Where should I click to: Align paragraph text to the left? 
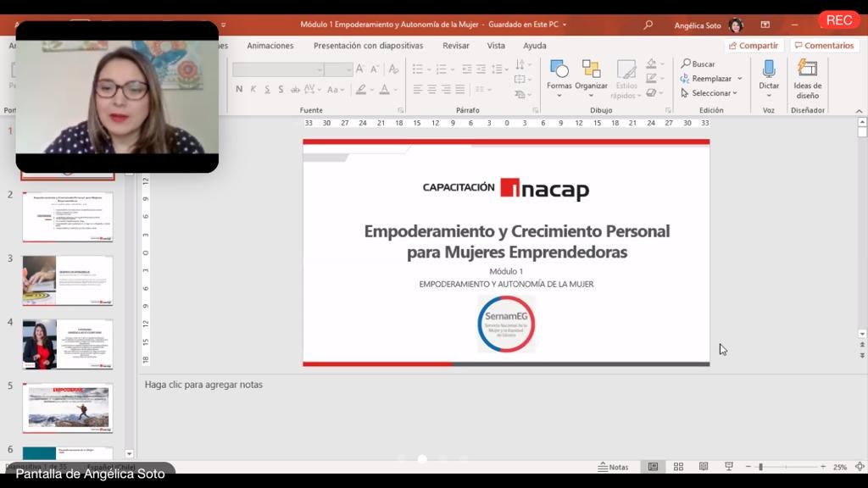417,89
